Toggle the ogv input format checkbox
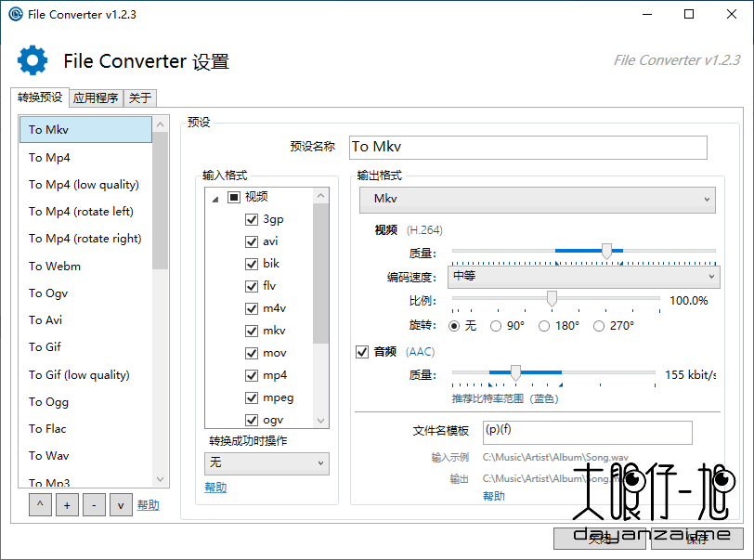Image resolution: width=754 pixels, height=560 pixels. pos(252,420)
